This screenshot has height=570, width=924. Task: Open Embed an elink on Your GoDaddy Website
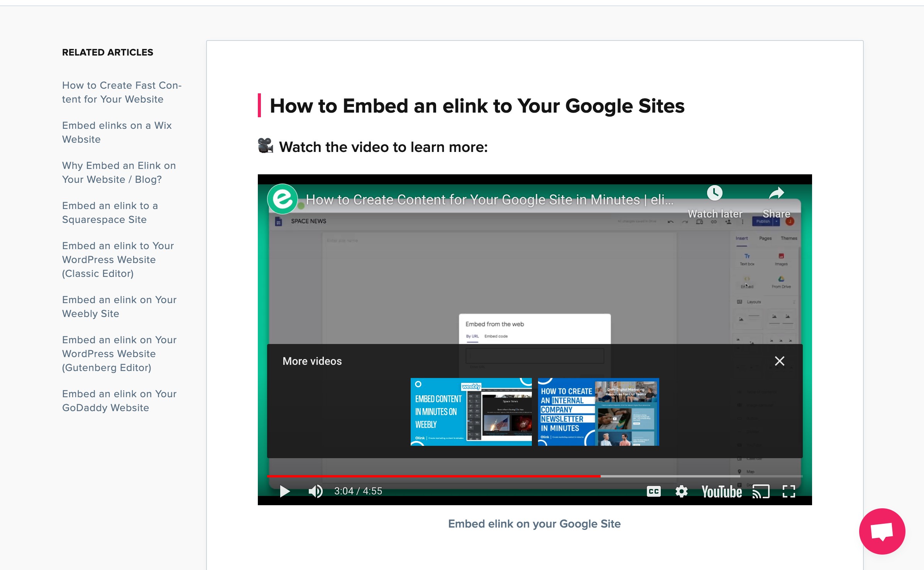pyautogui.click(x=119, y=401)
